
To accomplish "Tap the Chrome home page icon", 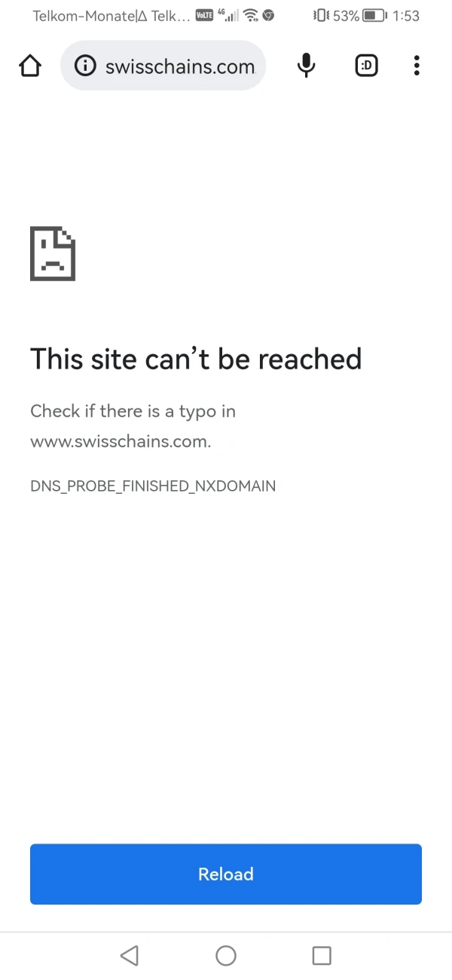I will click(x=30, y=66).
